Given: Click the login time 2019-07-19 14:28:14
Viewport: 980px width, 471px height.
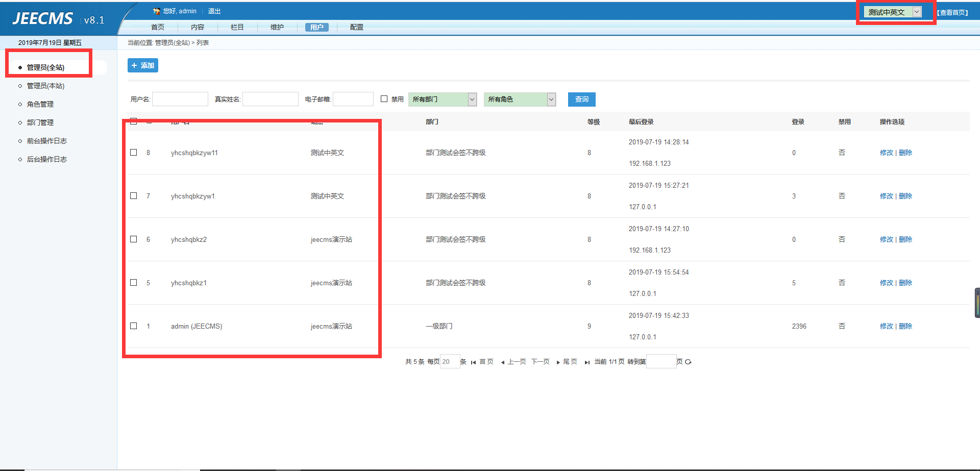Looking at the screenshot, I should tap(659, 142).
